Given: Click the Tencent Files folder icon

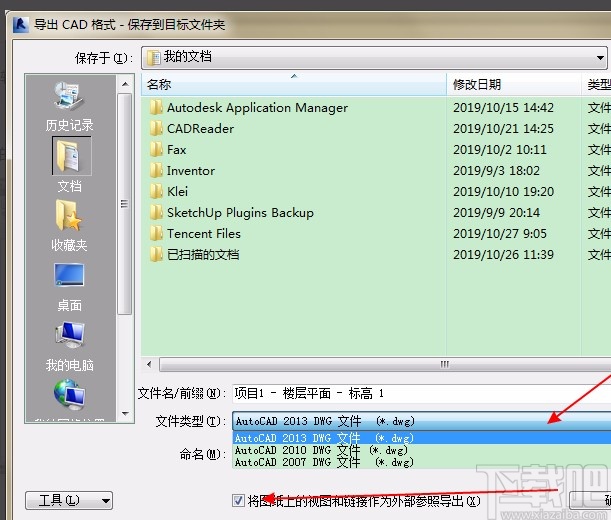Looking at the screenshot, I should (156, 233).
